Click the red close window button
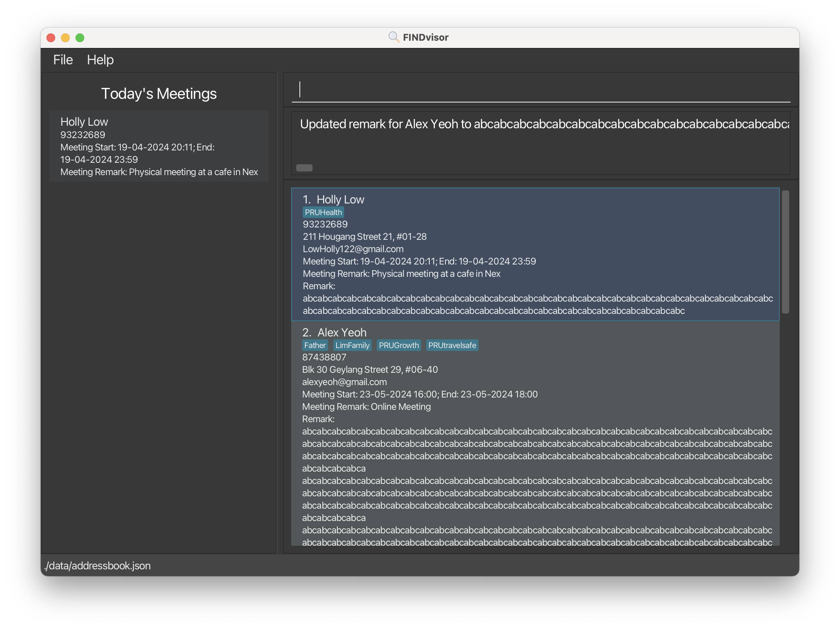Image resolution: width=840 pixels, height=630 pixels. tap(51, 38)
